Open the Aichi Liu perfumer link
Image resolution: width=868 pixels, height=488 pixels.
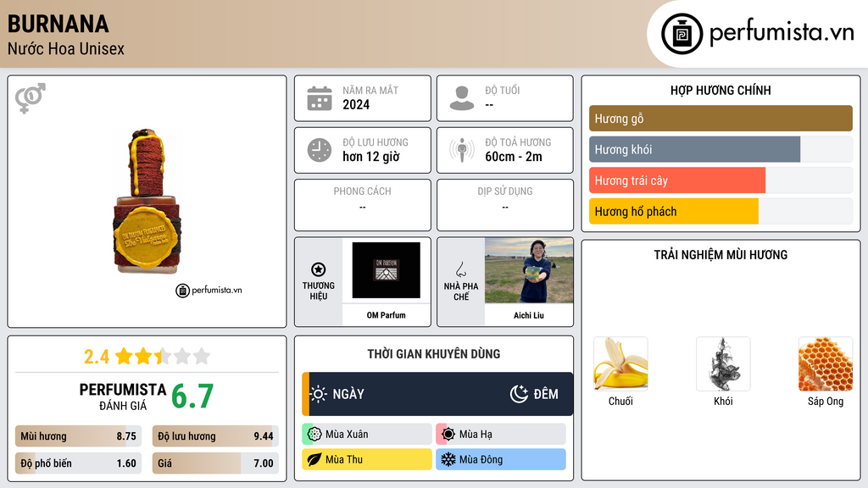(529, 315)
